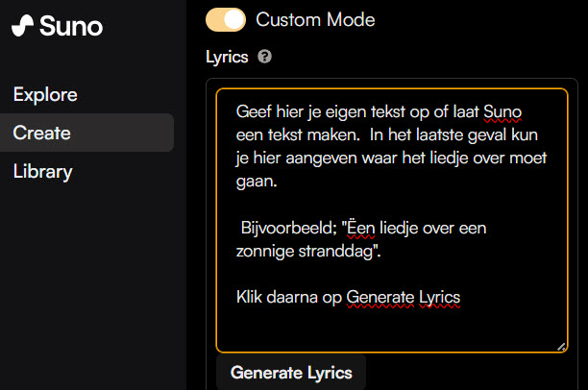Disable the Custom Mode switch
Image resolution: width=588 pixels, height=390 pixels.
point(226,19)
